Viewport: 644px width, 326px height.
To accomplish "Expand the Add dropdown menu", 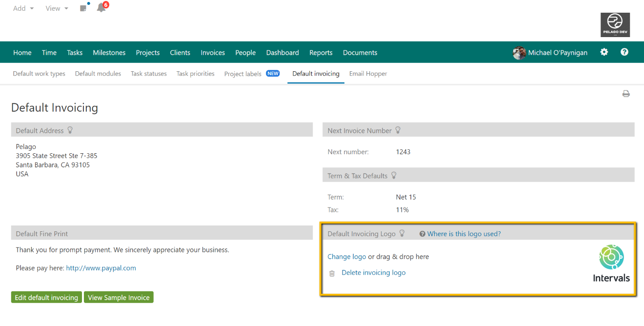I will pyautogui.click(x=23, y=8).
